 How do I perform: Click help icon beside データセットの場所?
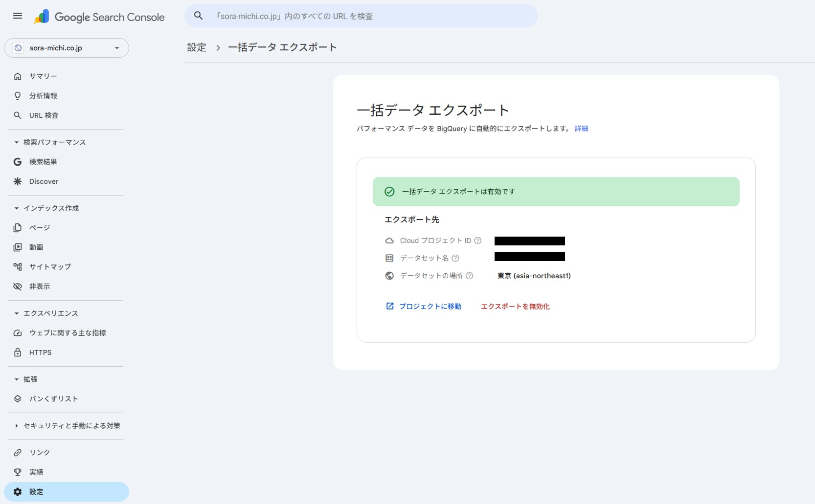[x=469, y=276]
